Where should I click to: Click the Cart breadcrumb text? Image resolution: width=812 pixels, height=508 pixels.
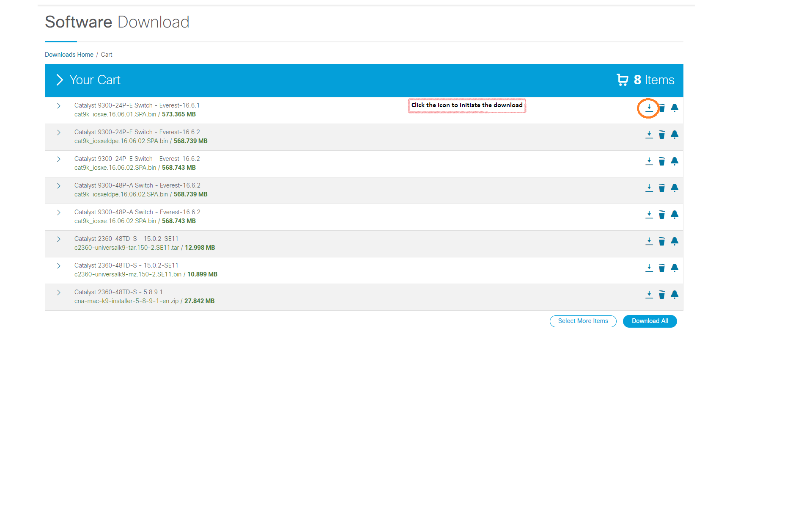[x=107, y=55]
